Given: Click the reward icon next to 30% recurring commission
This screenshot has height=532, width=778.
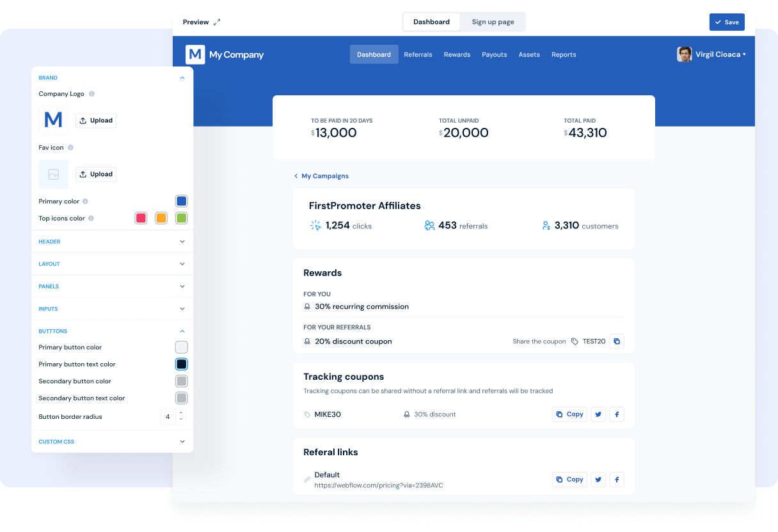Looking at the screenshot, I should coord(307,307).
